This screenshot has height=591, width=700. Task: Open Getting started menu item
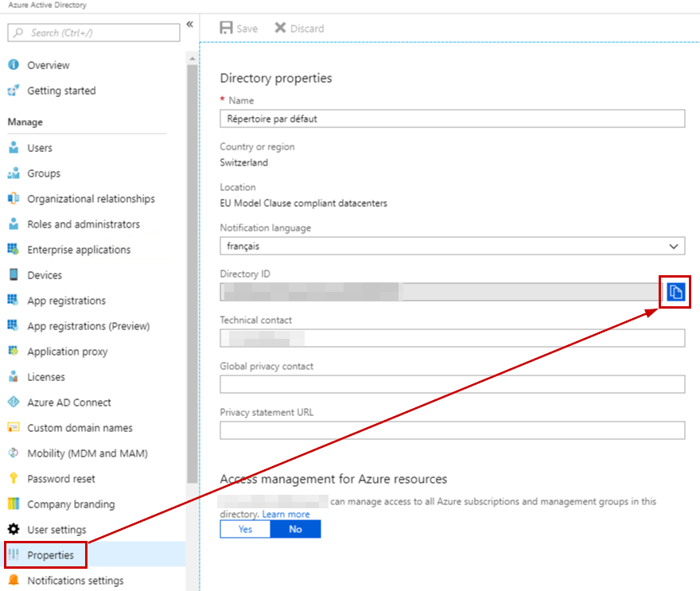tap(61, 91)
